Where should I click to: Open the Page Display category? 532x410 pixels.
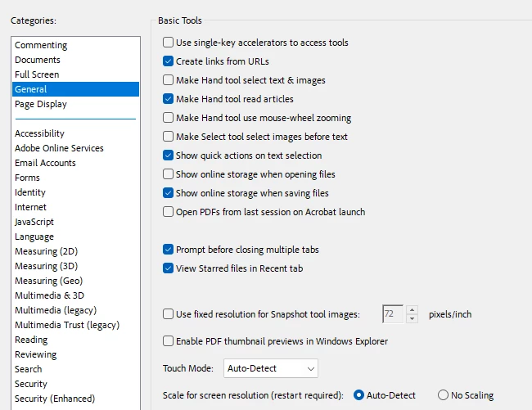click(x=41, y=104)
